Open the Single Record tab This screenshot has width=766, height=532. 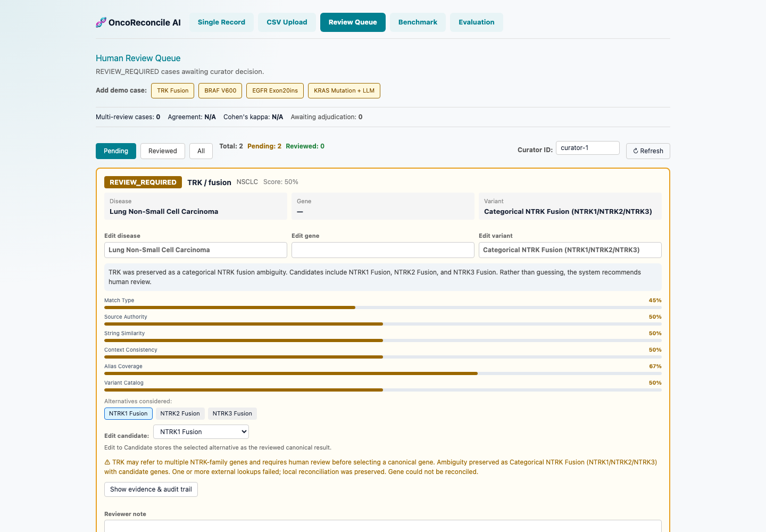pyautogui.click(x=221, y=22)
